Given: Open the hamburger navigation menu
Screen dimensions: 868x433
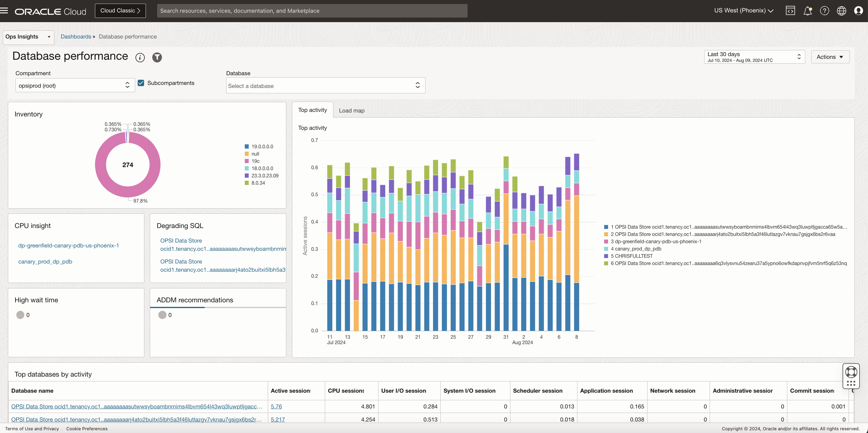Looking at the screenshot, I should coord(4,11).
